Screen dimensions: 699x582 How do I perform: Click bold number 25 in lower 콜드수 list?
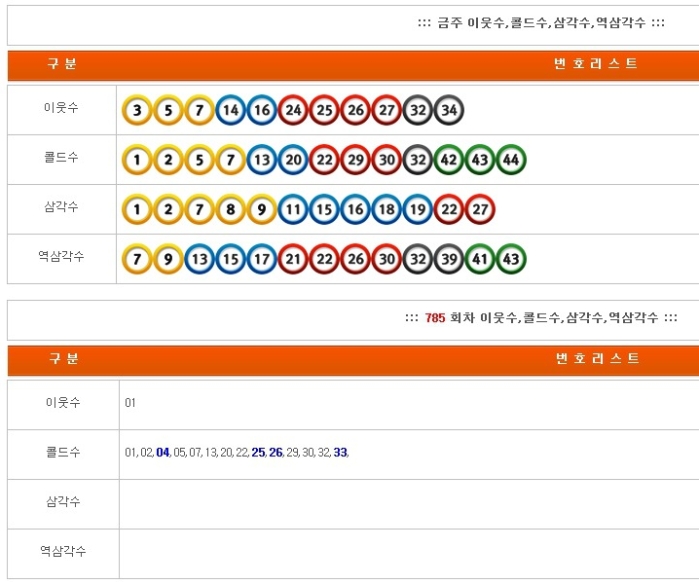click(x=258, y=453)
